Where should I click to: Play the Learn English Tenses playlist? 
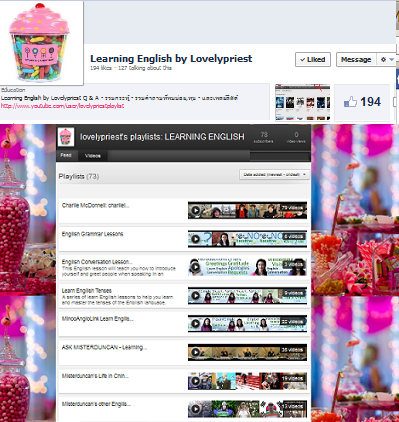pyautogui.click(x=196, y=296)
